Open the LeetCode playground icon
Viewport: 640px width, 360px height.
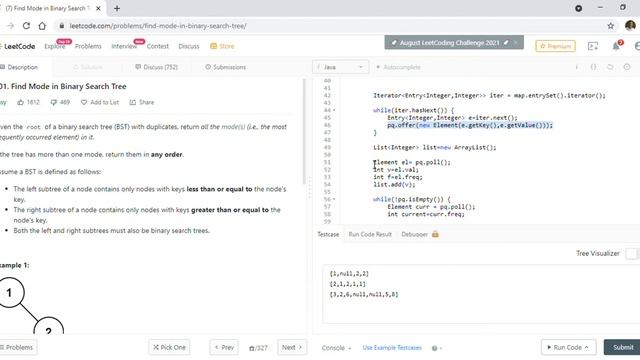coord(593,46)
